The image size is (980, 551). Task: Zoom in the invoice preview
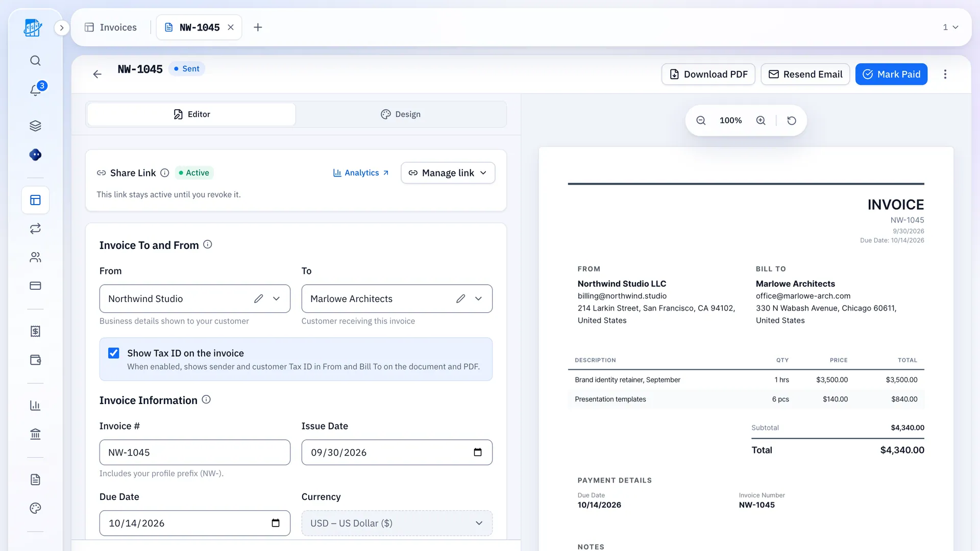click(761, 120)
